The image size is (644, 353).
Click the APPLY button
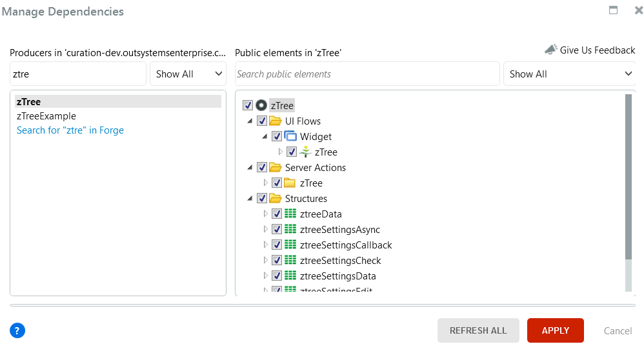coord(556,330)
